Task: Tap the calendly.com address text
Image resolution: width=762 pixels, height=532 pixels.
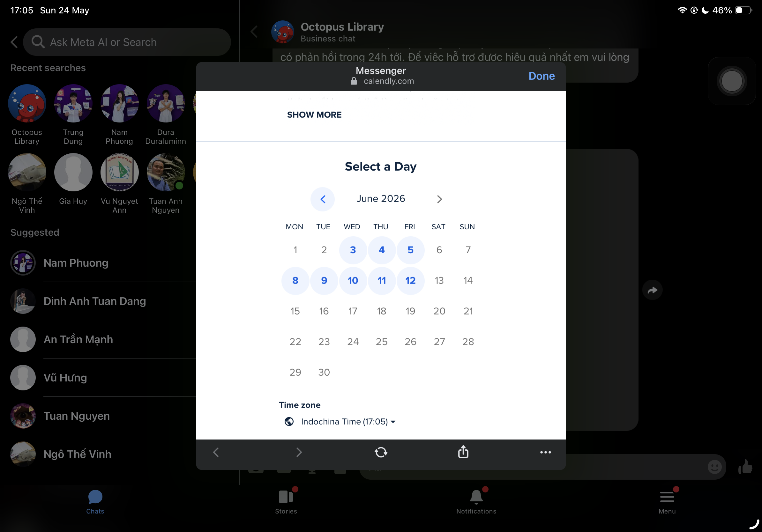Action: (389, 81)
